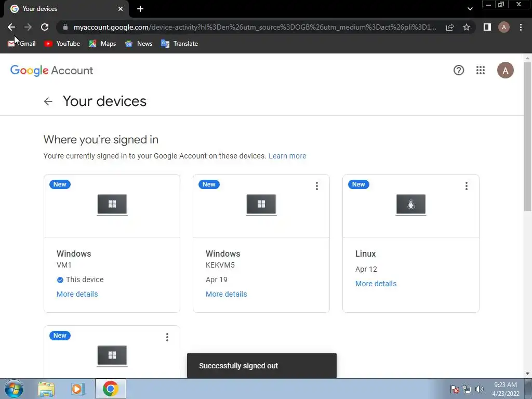Bookmark this page with the star icon
Screen dimensions: 532x399
point(467,27)
